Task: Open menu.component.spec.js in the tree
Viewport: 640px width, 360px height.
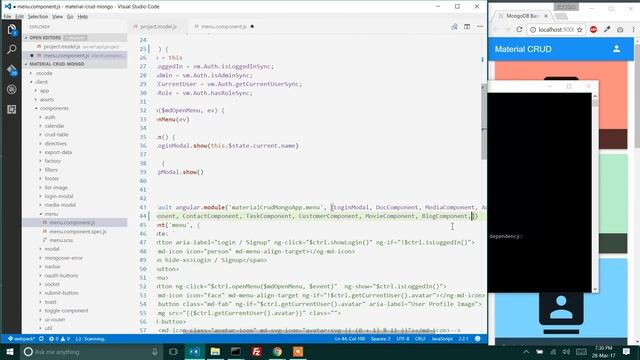Action: pyautogui.click(x=78, y=231)
